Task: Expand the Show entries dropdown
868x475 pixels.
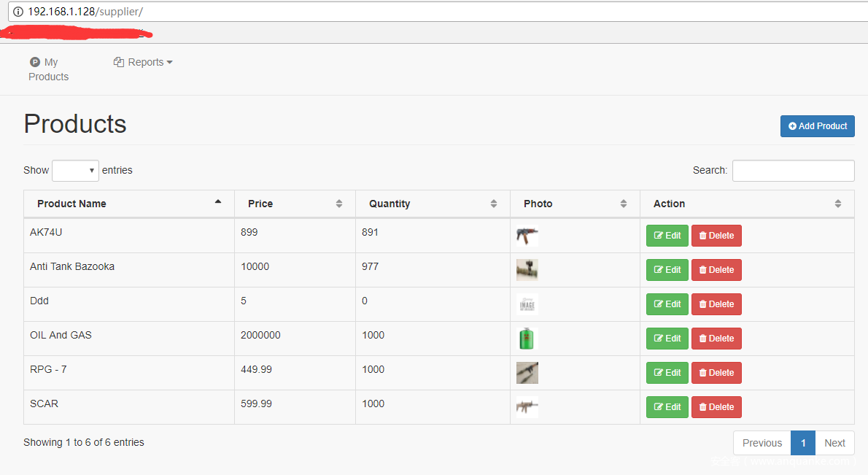Action: [75, 171]
